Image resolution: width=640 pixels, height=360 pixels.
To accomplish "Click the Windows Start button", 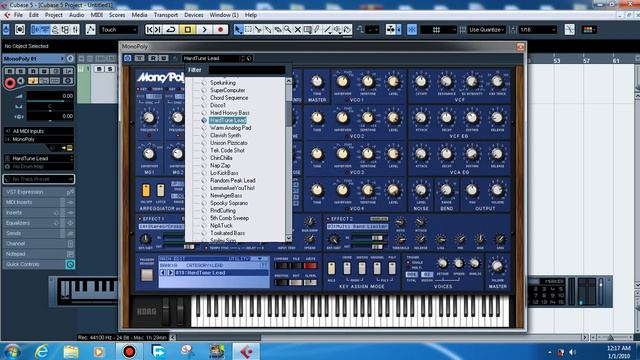I will click(11, 351).
